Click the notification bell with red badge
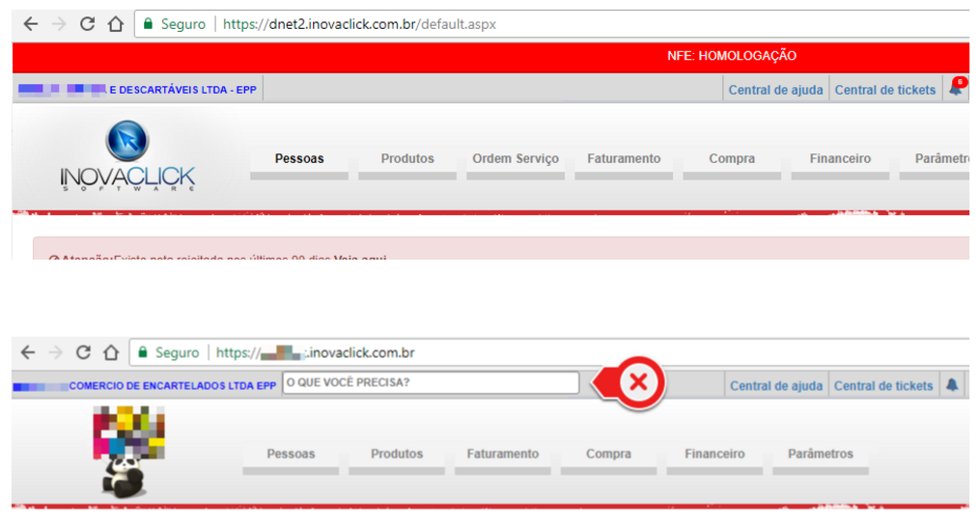This screenshot has width=980, height=525. 956,89
